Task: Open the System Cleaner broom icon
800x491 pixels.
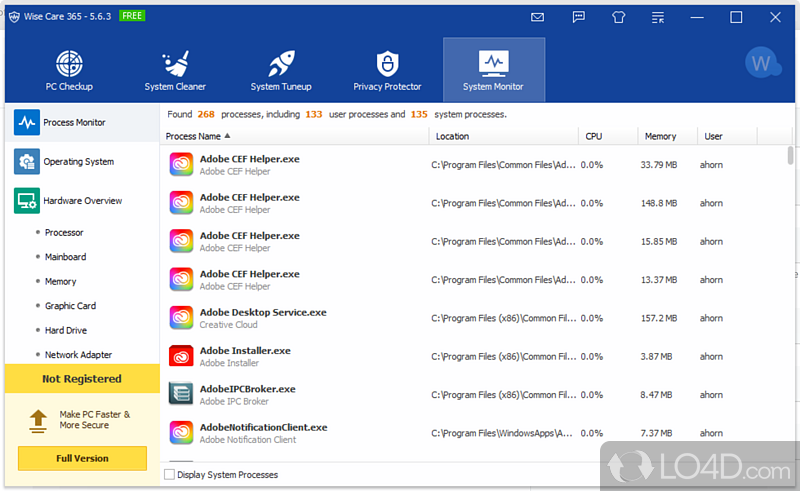Action: point(175,65)
